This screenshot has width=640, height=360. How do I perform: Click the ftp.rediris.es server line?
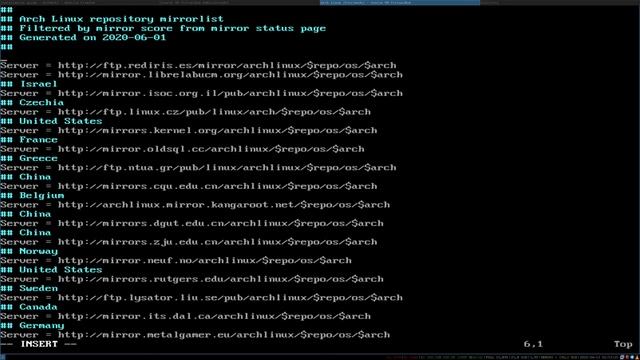pos(198,65)
